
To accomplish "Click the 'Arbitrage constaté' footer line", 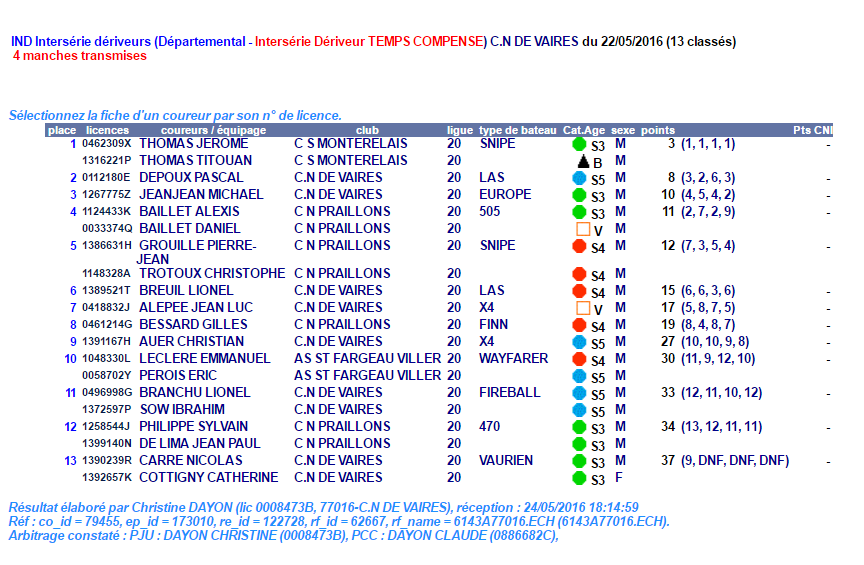I will coord(283,536).
